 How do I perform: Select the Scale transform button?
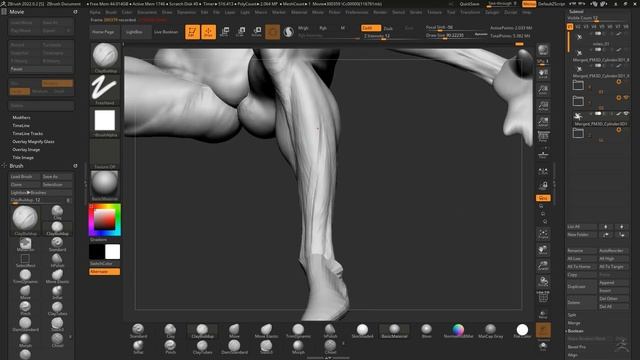pos(240,32)
